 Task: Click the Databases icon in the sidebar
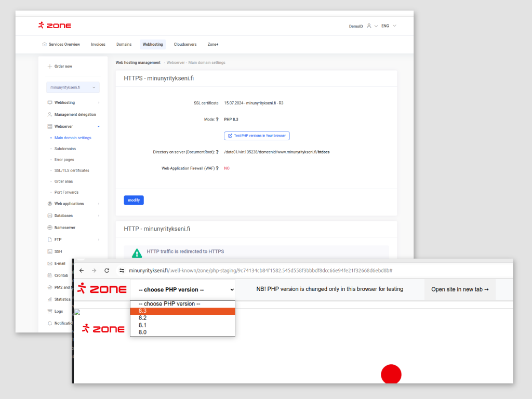[x=50, y=216]
